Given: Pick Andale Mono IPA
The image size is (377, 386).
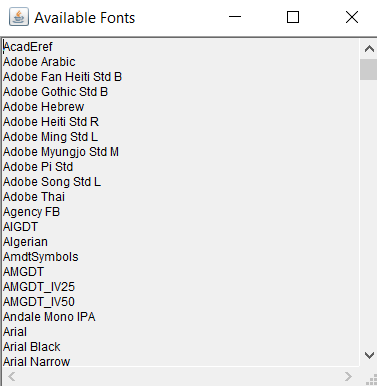Looking at the screenshot, I should pyautogui.click(x=49, y=317).
